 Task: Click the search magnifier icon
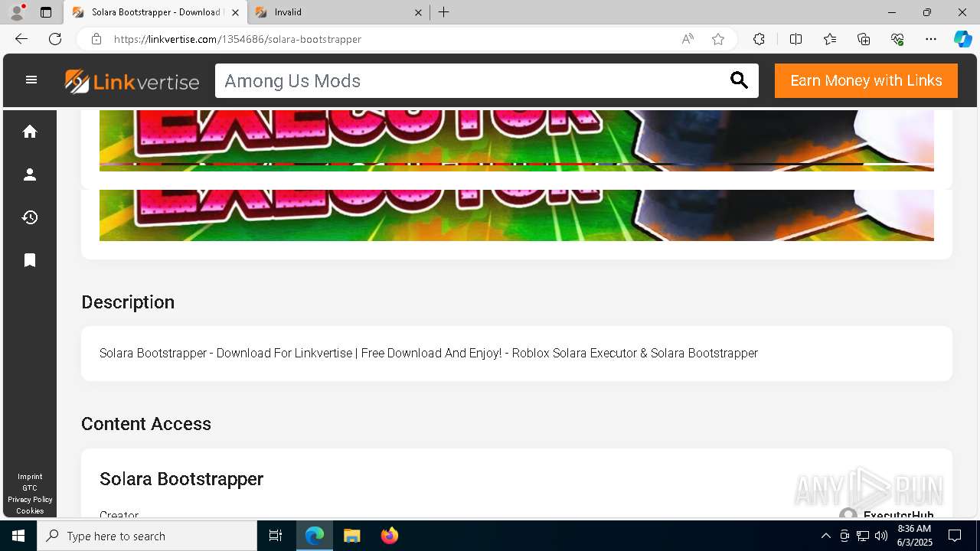(739, 80)
